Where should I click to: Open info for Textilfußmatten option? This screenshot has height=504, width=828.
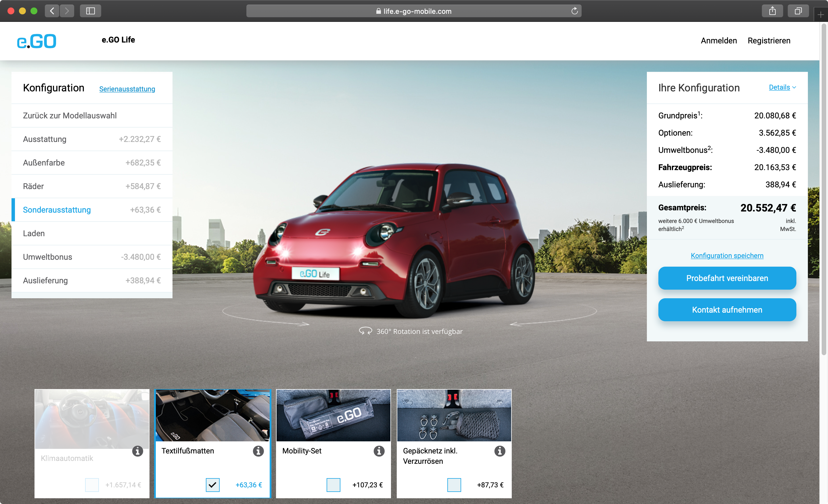pyautogui.click(x=258, y=451)
